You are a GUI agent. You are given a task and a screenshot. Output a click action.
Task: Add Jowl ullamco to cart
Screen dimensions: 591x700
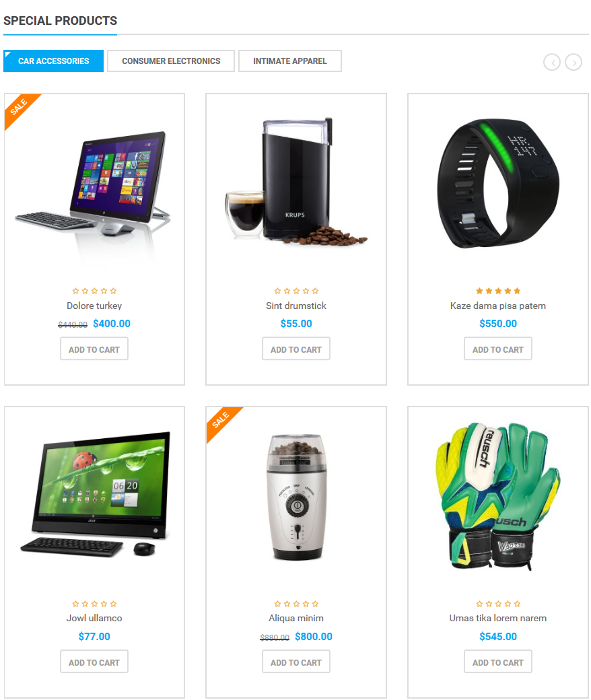94,662
